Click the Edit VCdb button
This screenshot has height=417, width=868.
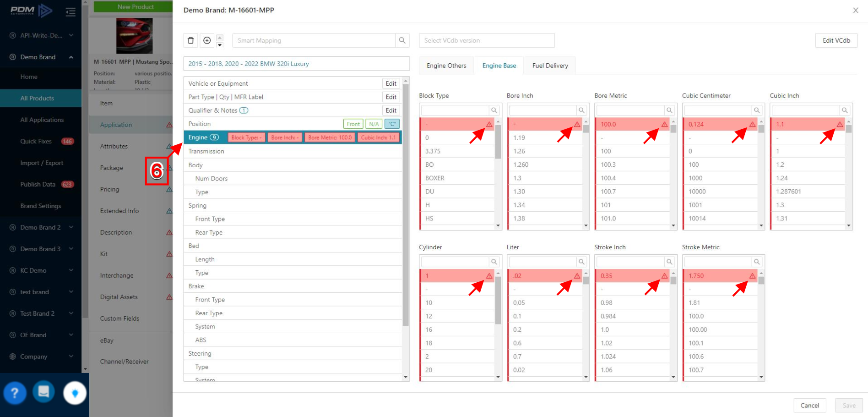836,40
